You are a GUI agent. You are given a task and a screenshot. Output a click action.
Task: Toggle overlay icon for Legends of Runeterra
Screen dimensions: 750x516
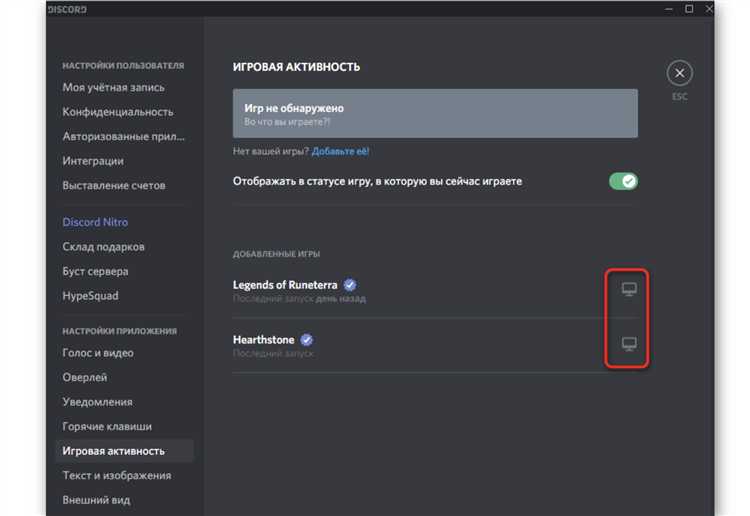(x=629, y=289)
